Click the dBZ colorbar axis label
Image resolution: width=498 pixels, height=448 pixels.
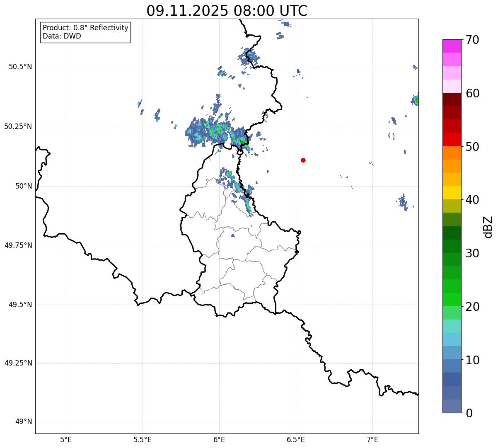(488, 227)
